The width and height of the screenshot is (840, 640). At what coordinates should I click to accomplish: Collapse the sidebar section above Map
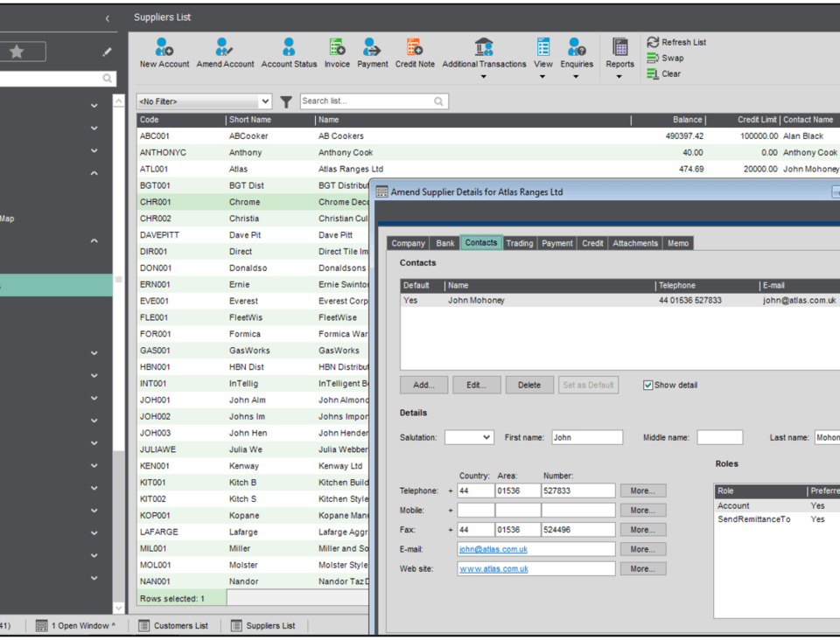click(x=94, y=173)
